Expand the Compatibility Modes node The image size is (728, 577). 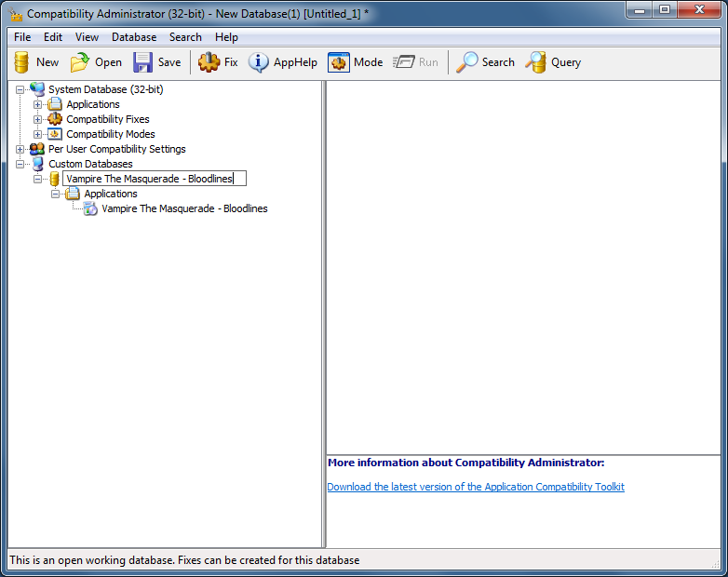click(x=37, y=134)
